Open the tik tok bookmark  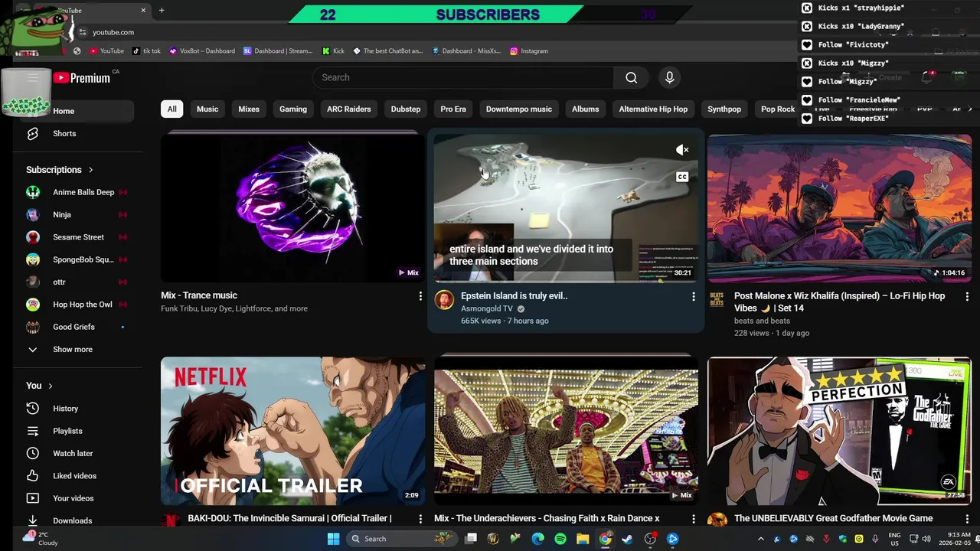(x=146, y=51)
